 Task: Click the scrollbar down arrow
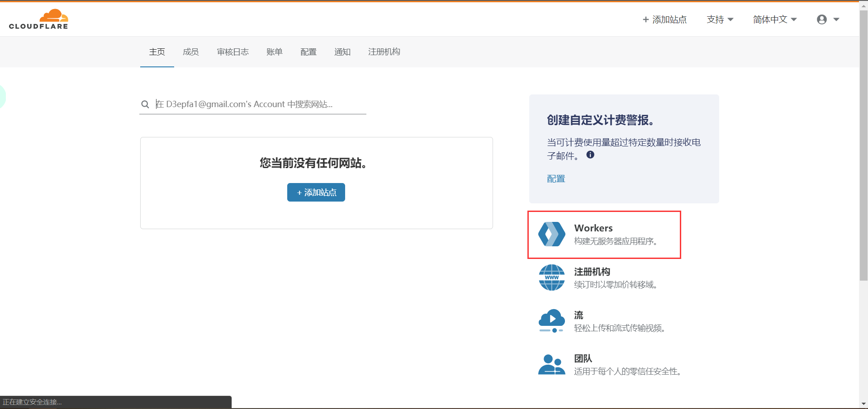[863, 404]
